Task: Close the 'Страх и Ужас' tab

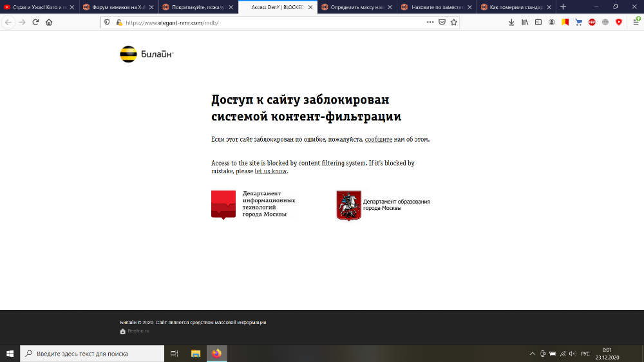Action: pyautogui.click(x=72, y=7)
